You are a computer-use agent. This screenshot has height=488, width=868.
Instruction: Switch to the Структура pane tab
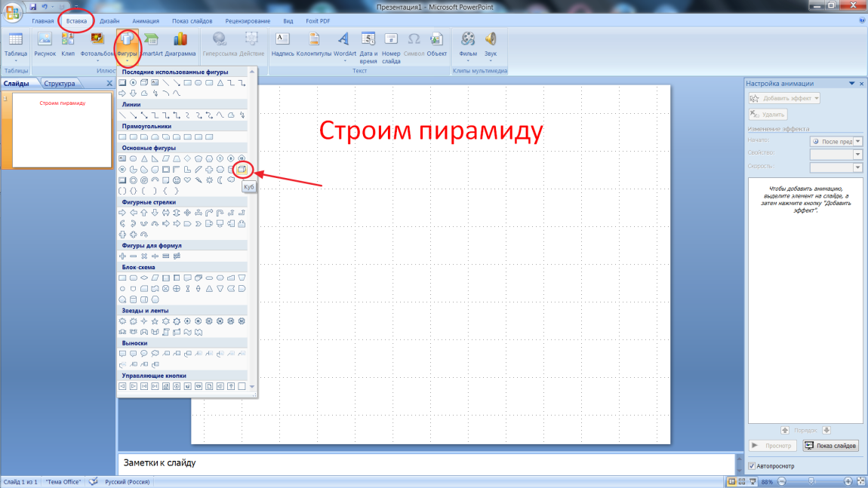(x=59, y=84)
